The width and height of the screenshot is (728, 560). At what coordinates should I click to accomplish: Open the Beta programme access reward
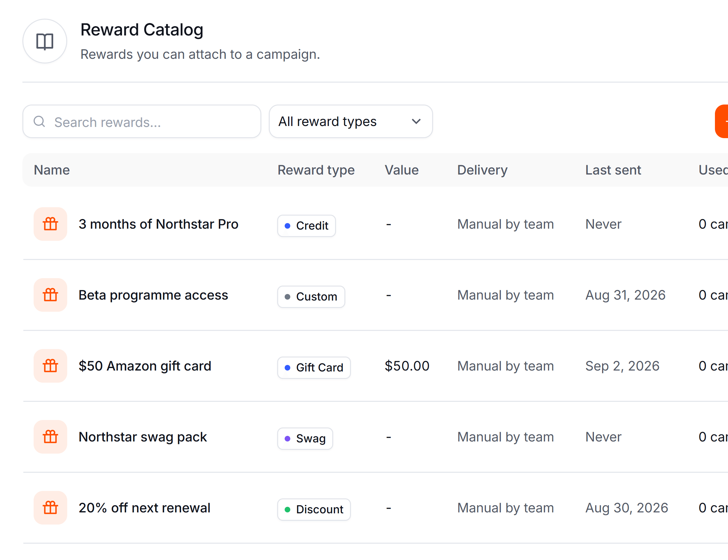click(153, 295)
